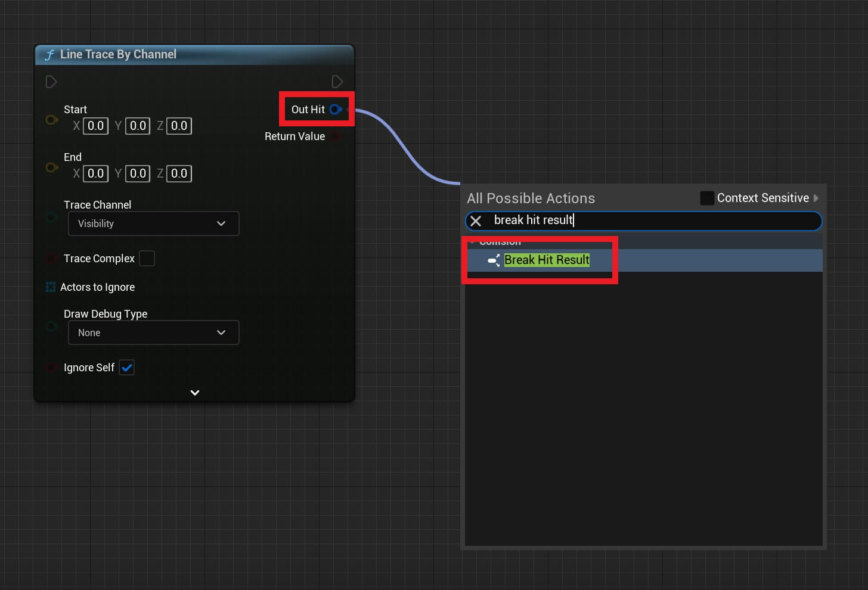The width and height of the screenshot is (868, 590).
Task: Click the Line Trace By Channel title
Action: [x=118, y=54]
